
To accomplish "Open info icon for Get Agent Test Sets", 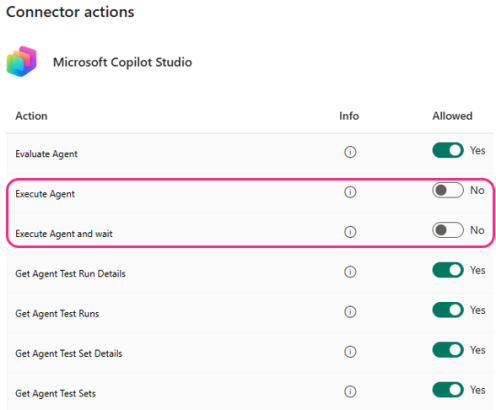I will (350, 391).
